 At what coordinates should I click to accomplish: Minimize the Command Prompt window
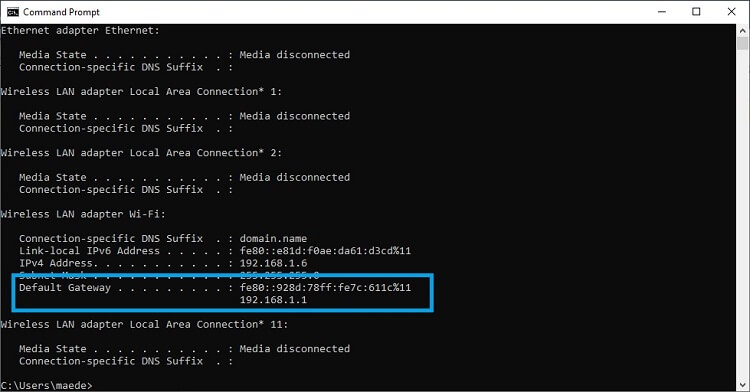pos(662,12)
